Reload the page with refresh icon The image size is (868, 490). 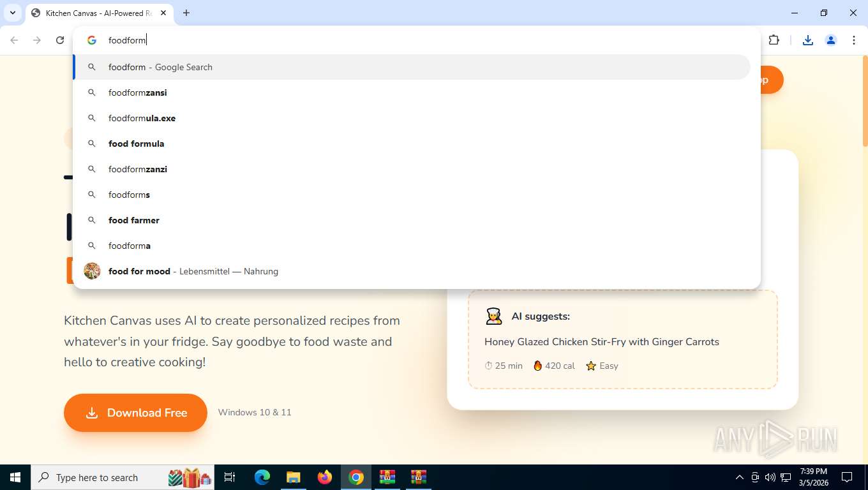click(x=60, y=40)
